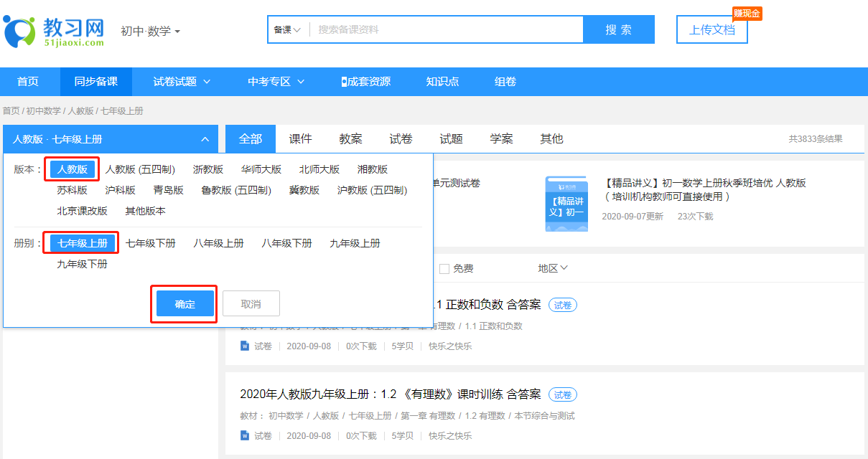Switch to the 其他 tab
Screen dimensions: 868x459
click(x=552, y=139)
